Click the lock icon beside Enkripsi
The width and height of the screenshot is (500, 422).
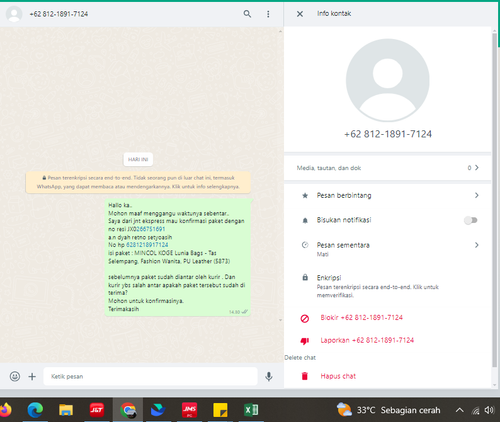305,277
